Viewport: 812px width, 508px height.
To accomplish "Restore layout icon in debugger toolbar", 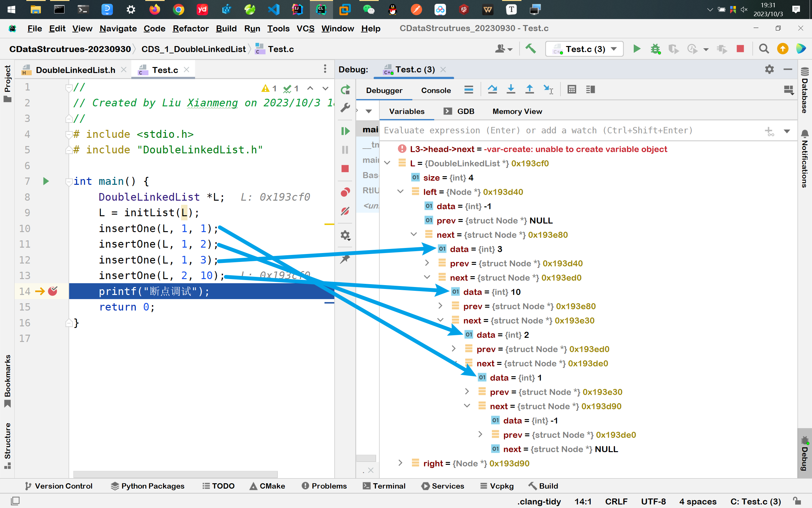I will pos(789,90).
